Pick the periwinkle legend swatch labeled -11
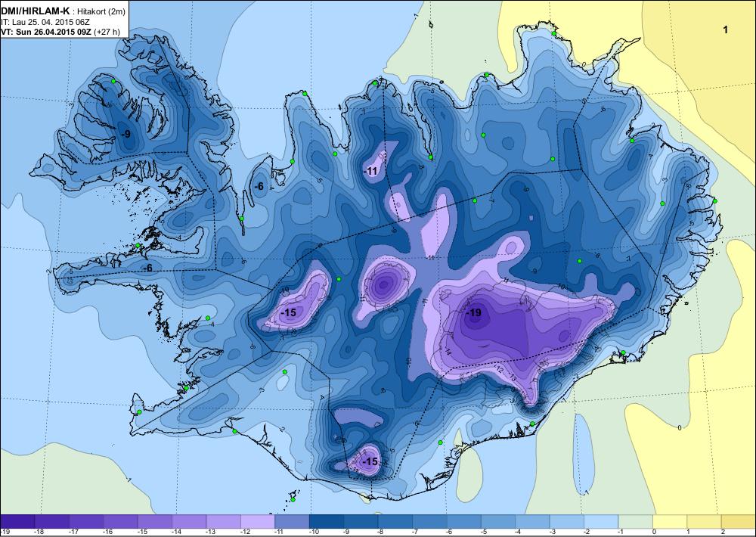Screen dimensions: 756x537 pos(292,522)
